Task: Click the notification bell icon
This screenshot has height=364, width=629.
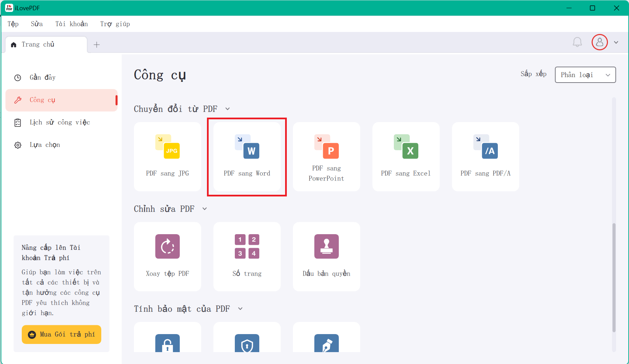Action: pyautogui.click(x=577, y=42)
